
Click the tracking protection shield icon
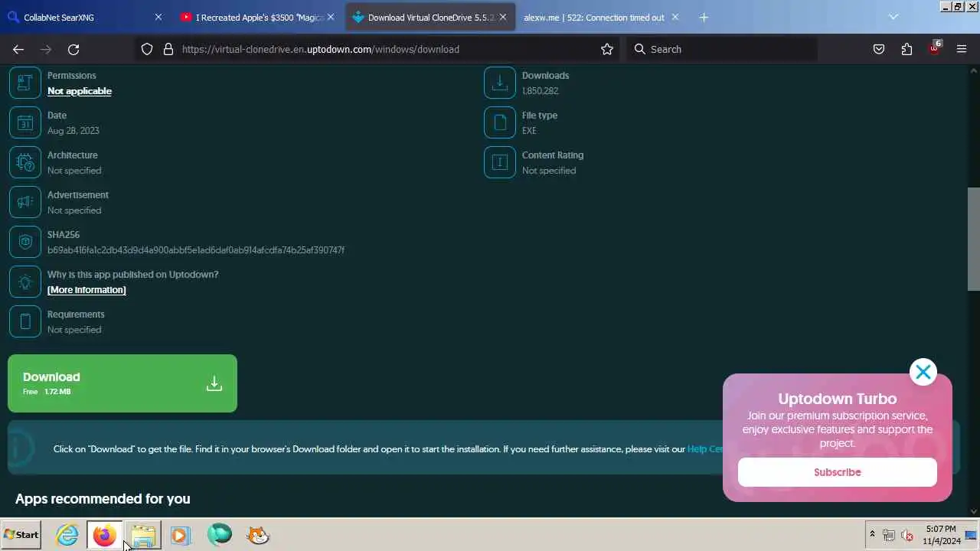[147, 49]
